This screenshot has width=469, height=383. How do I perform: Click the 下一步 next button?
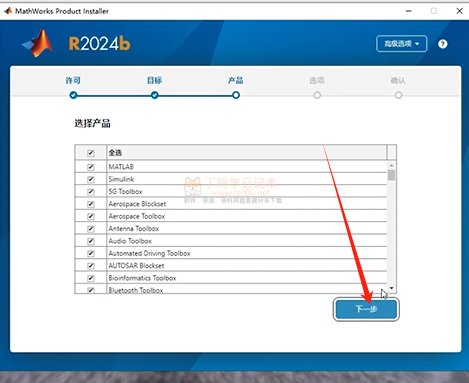click(x=366, y=309)
